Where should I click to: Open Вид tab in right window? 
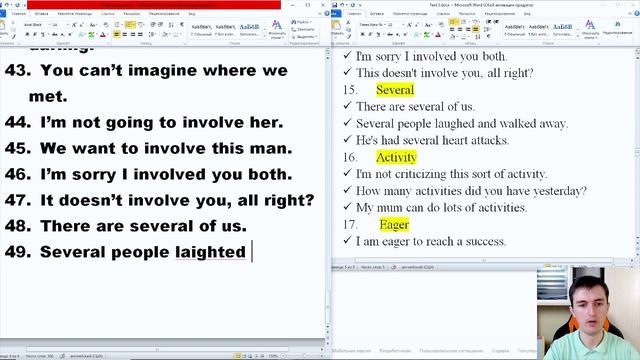(x=527, y=13)
